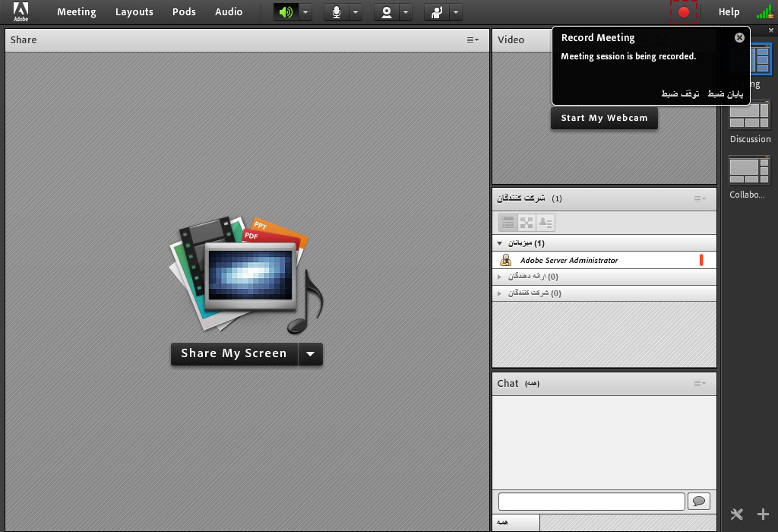This screenshot has width=778, height=532.
Task: Open the raise hand status dropdown arrow
Action: 456,12
